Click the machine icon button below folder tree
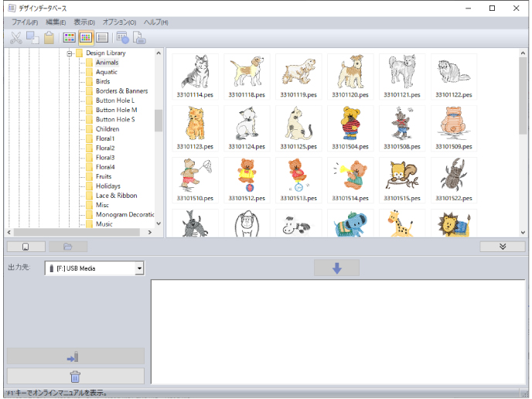This screenshot has height=399, width=532. coord(26,247)
